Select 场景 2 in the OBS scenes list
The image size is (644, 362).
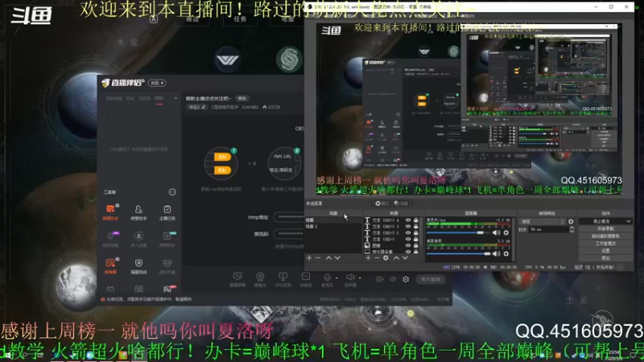coord(333,227)
